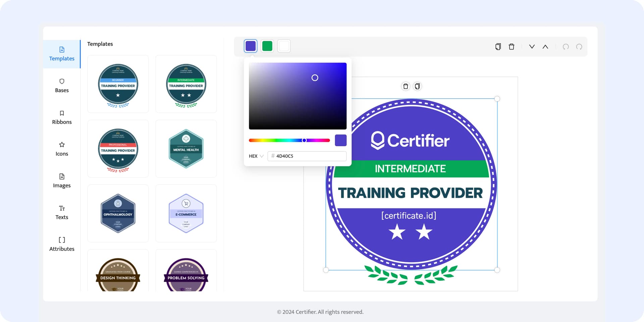Delete badge using floating trash icon
This screenshot has height=322, width=644.
(x=406, y=87)
